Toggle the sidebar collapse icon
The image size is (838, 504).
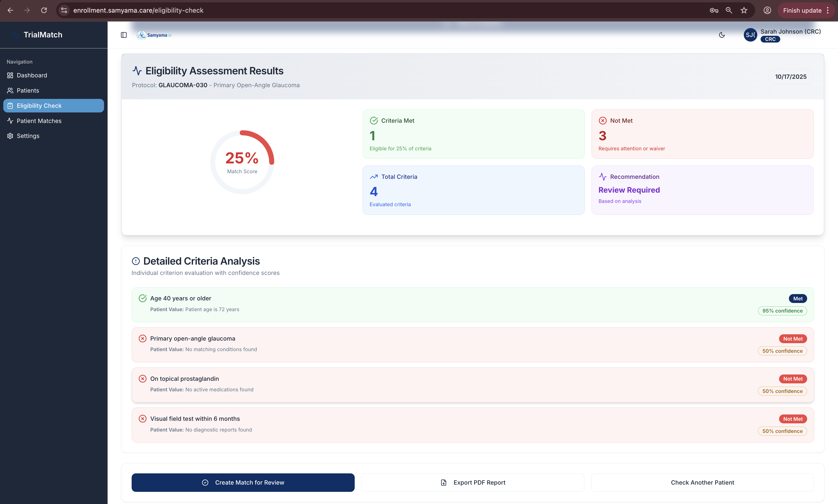coord(124,35)
